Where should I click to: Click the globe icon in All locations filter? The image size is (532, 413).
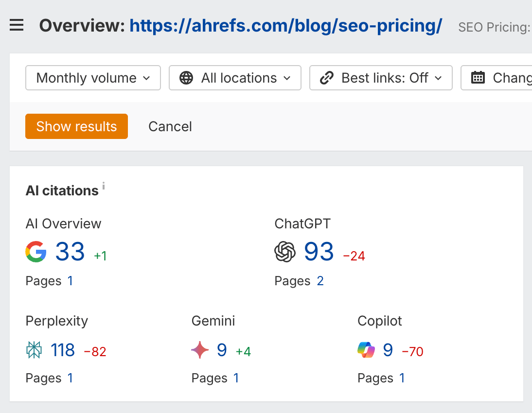(187, 78)
